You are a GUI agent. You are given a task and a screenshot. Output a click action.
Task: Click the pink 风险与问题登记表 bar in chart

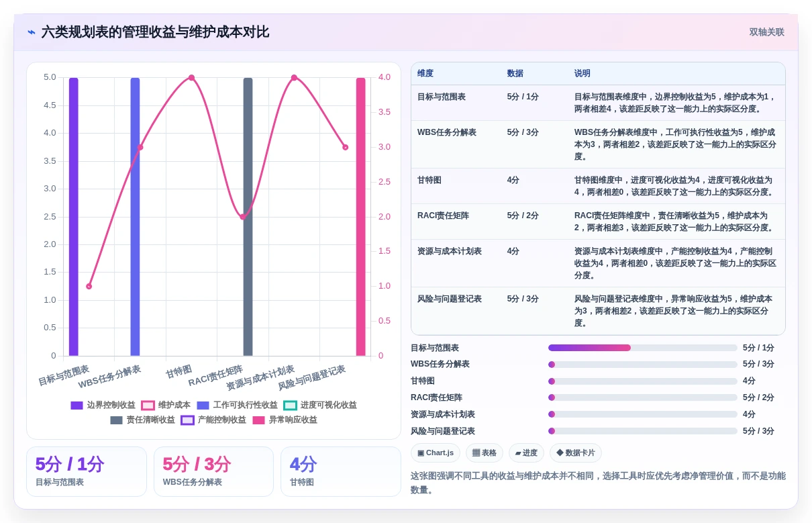pyautogui.click(x=361, y=217)
